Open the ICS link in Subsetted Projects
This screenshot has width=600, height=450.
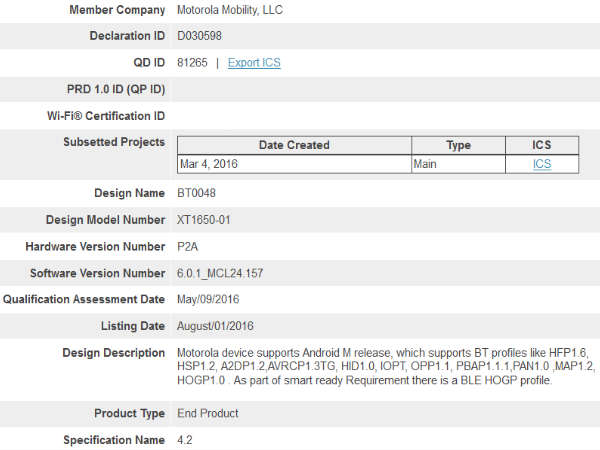[541, 164]
